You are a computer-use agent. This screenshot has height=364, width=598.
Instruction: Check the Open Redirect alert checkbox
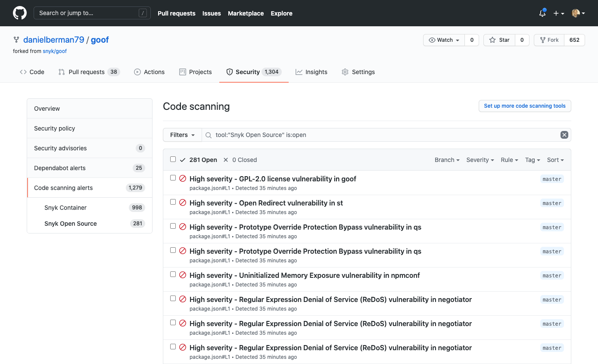point(173,202)
